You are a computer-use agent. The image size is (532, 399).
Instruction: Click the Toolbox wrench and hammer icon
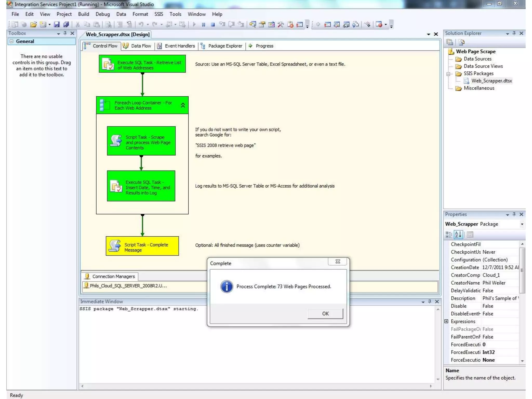click(x=281, y=24)
